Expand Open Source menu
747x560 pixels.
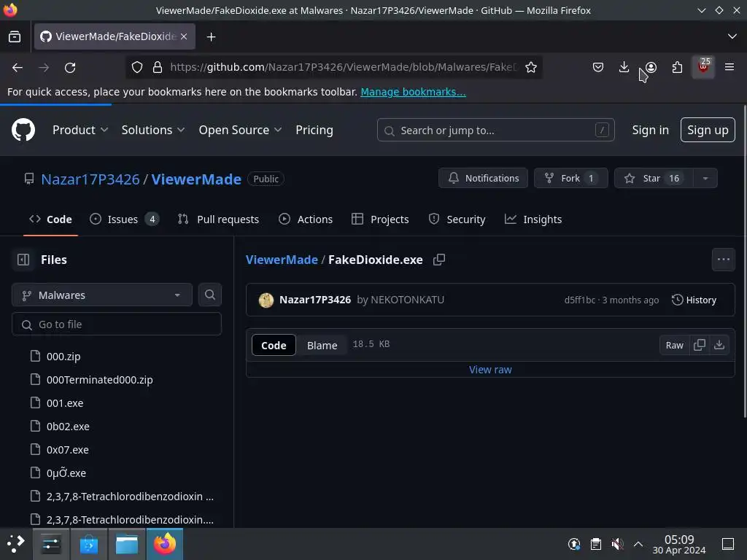pyautogui.click(x=240, y=130)
